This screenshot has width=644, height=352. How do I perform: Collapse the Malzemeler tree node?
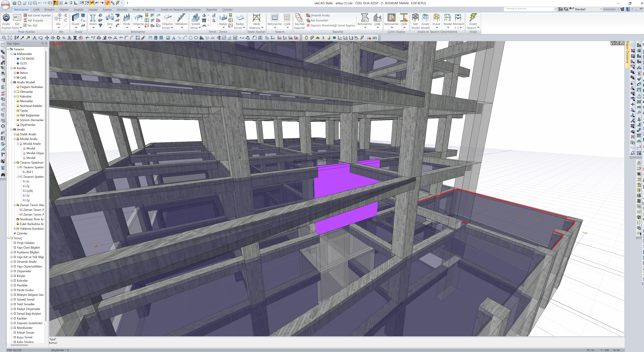[x=11, y=54]
